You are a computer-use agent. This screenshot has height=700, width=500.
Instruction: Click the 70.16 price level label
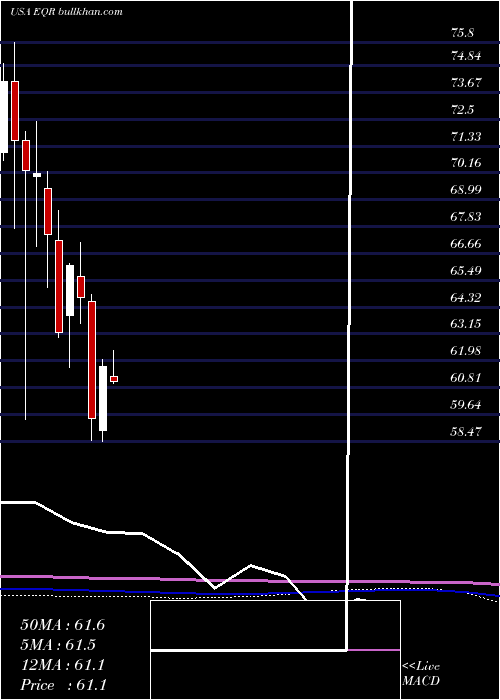click(466, 162)
